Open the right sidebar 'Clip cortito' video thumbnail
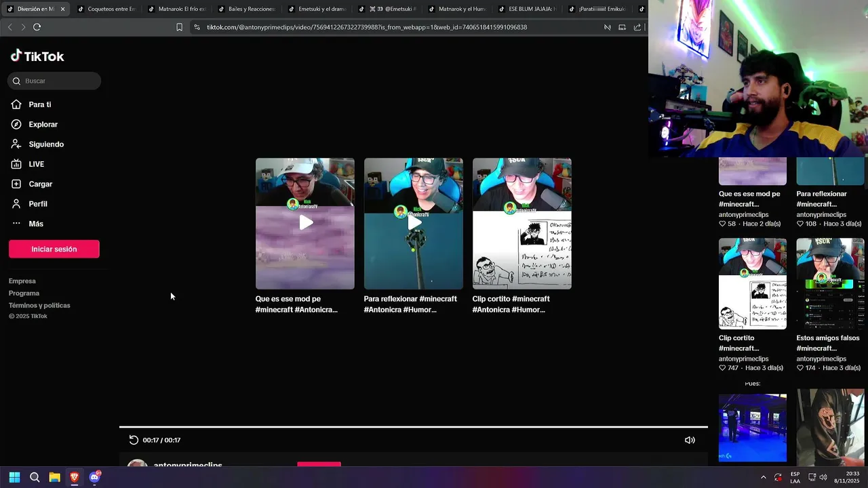Screen dimensions: 868x488 753,283
